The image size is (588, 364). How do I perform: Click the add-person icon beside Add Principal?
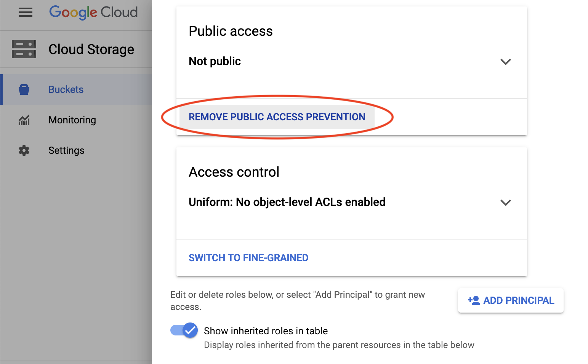click(x=474, y=300)
